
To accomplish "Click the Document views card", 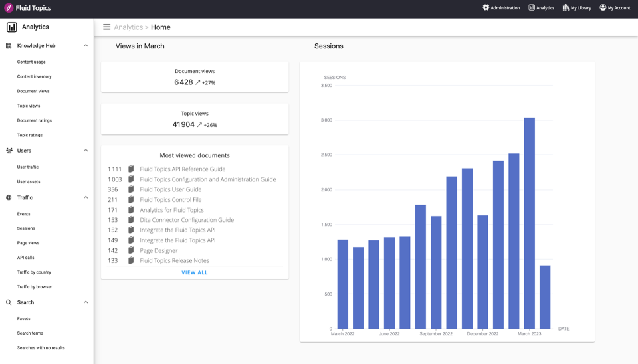I will point(195,77).
